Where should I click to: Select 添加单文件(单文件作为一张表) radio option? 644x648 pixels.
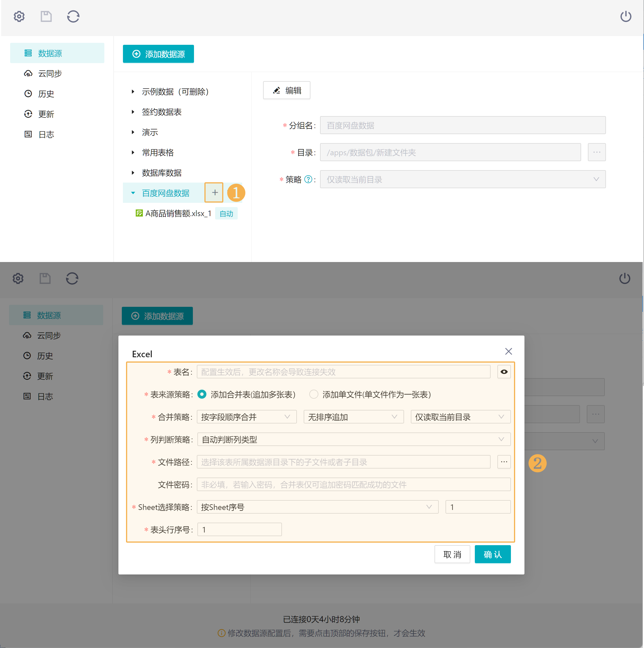coord(314,394)
